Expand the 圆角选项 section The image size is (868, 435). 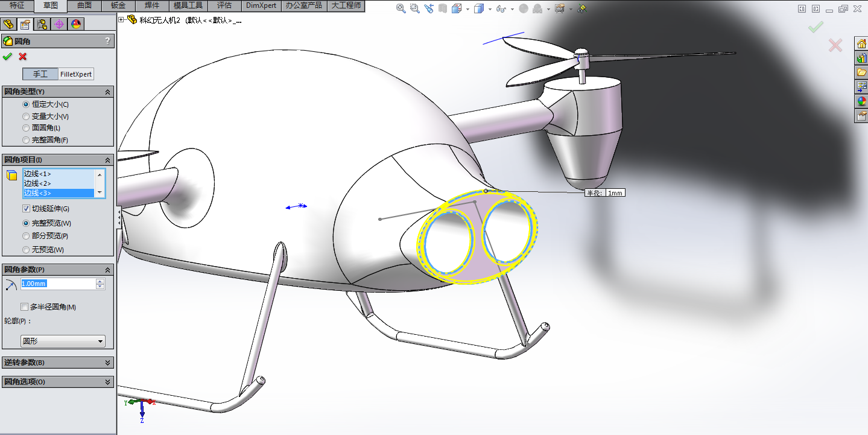point(108,382)
